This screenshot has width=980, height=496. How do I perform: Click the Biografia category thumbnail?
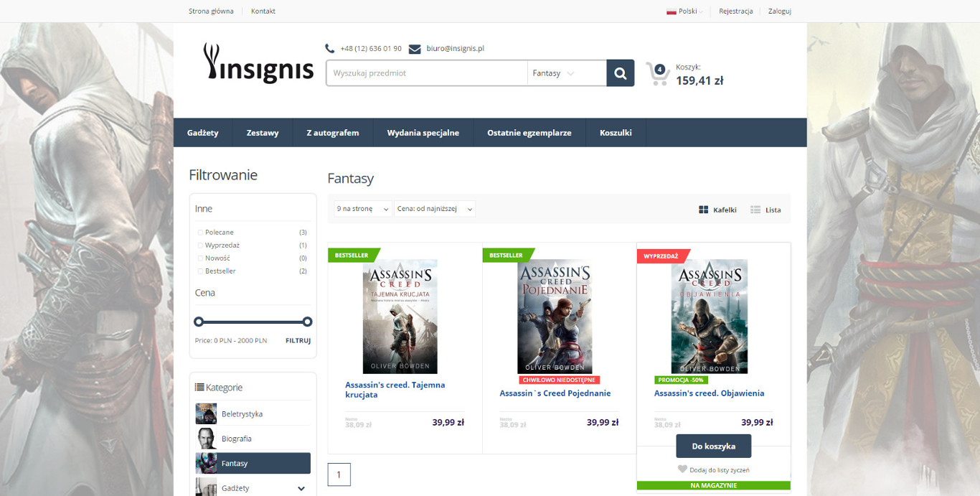click(206, 439)
